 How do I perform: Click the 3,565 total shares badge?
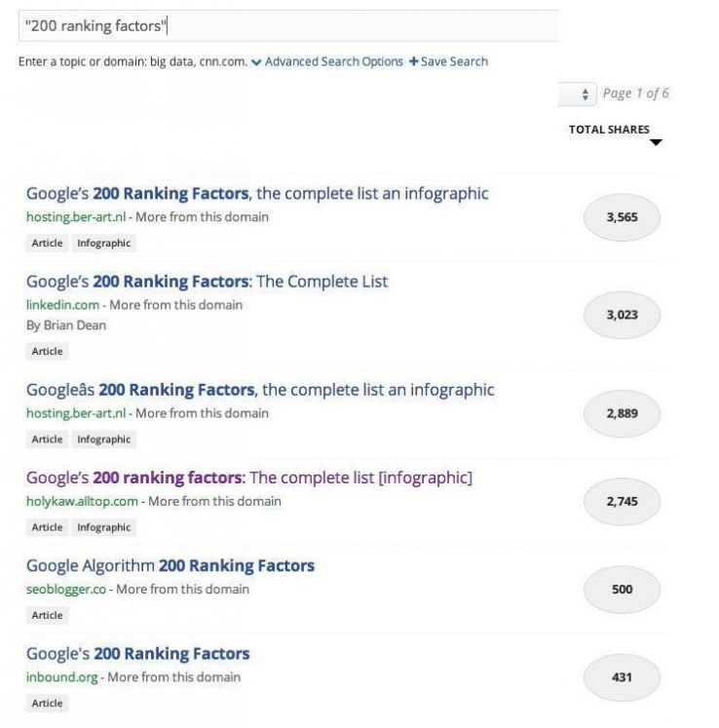[x=622, y=217]
